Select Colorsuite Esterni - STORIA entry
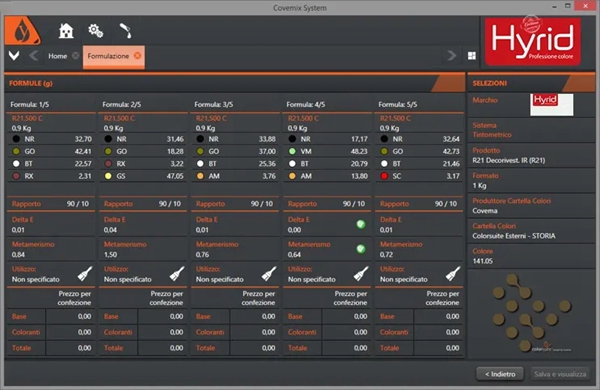 point(514,236)
